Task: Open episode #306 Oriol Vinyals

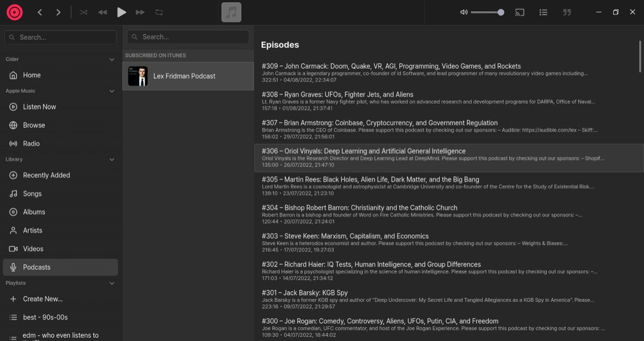Action: [448, 158]
